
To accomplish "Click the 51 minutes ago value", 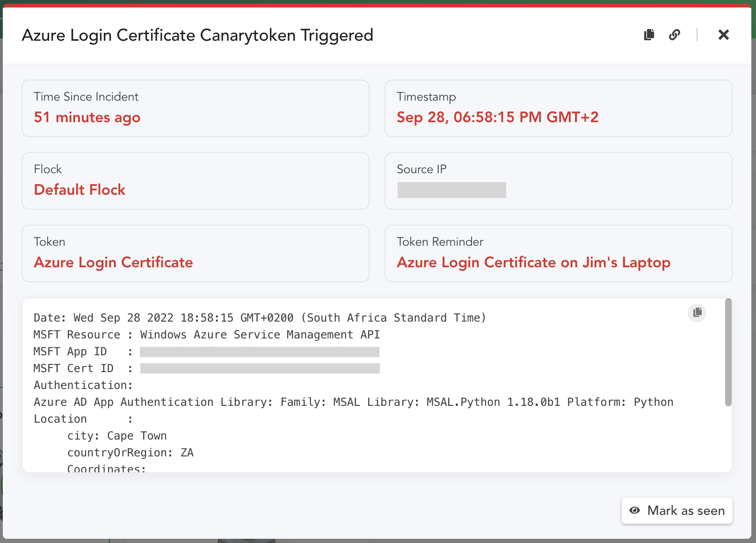I will tap(87, 117).
